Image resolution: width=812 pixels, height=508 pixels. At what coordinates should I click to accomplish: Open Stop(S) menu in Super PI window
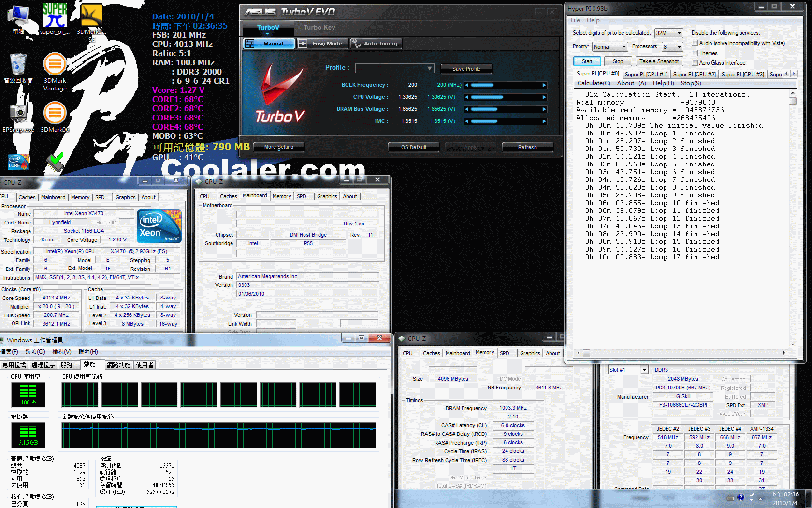coord(691,83)
